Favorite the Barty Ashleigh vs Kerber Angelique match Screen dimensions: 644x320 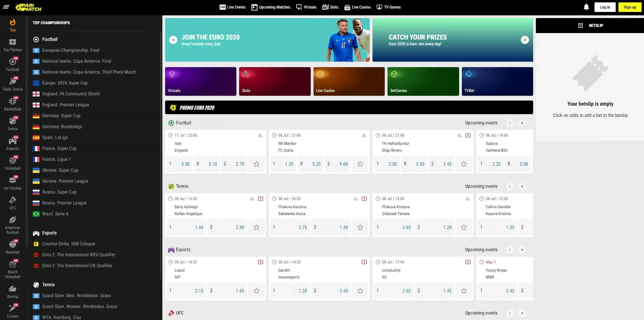(x=257, y=227)
